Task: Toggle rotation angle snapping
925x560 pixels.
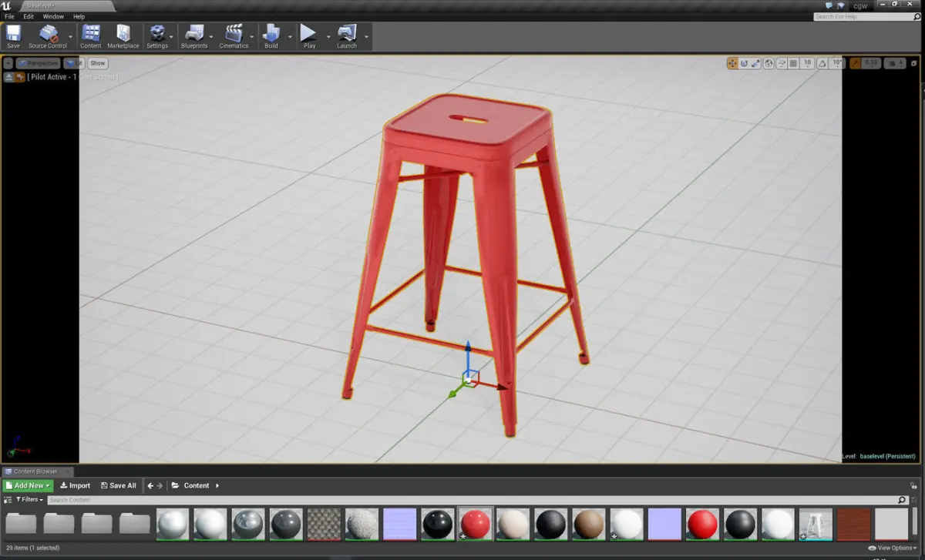Action: (x=822, y=63)
